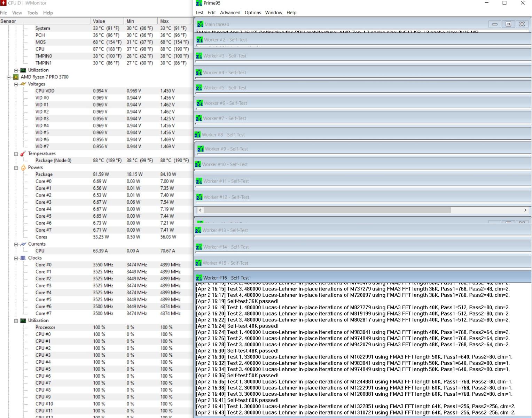The height and width of the screenshot is (418, 532).
Task: Click the Worker #13 window icon
Action: [198, 230]
